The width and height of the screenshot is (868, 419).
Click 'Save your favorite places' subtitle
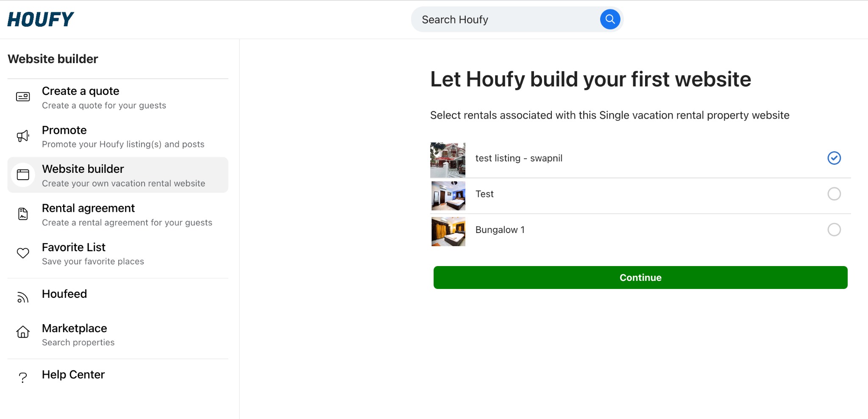pos(93,261)
